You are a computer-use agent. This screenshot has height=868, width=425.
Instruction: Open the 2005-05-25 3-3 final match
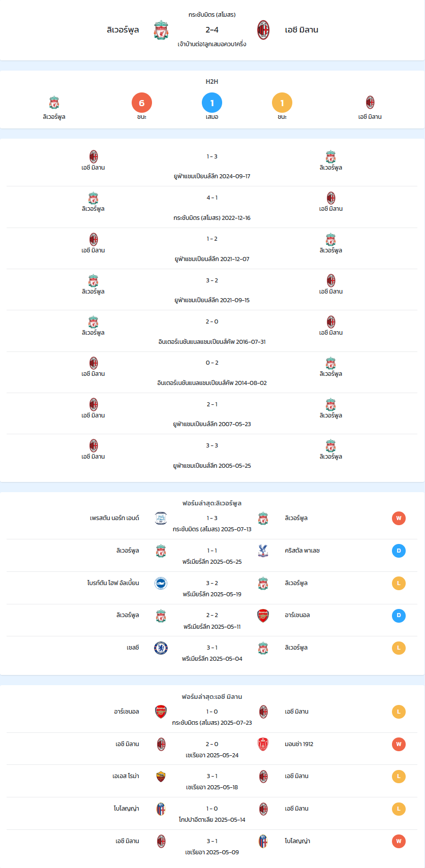(x=212, y=455)
